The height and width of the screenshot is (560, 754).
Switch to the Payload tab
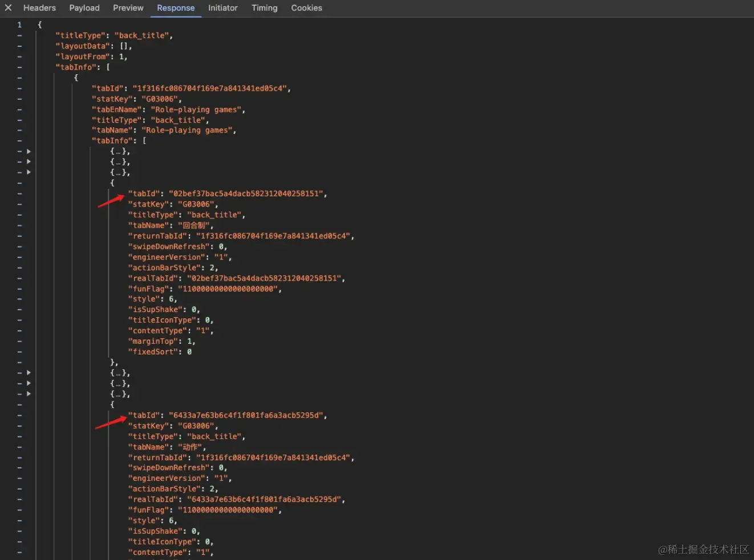coord(84,8)
